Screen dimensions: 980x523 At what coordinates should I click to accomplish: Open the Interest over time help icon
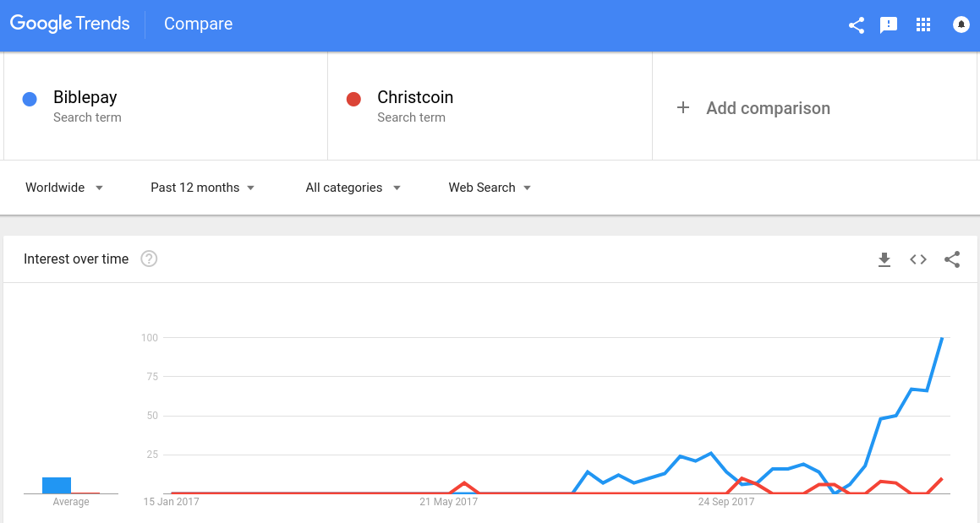pyautogui.click(x=149, y=259)
